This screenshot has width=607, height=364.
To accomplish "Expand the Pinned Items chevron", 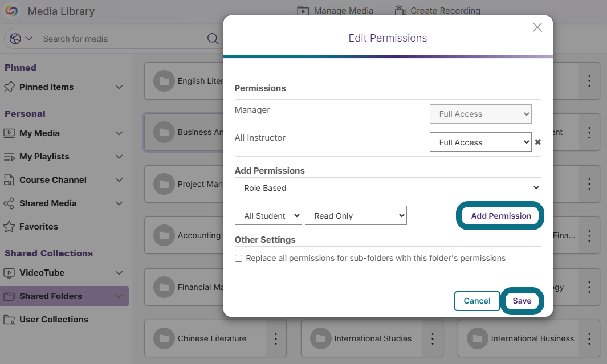I will coord(119,87).
